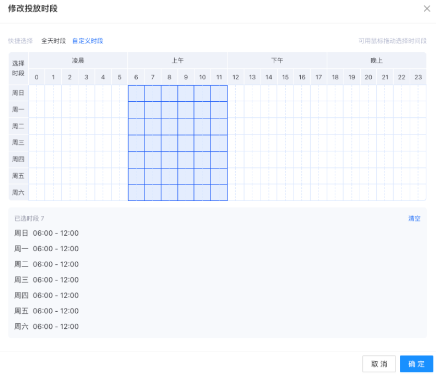Click listed 周一 06:00 - 12:00 entry
The image size is (436, 375).
tap(46, 249)
